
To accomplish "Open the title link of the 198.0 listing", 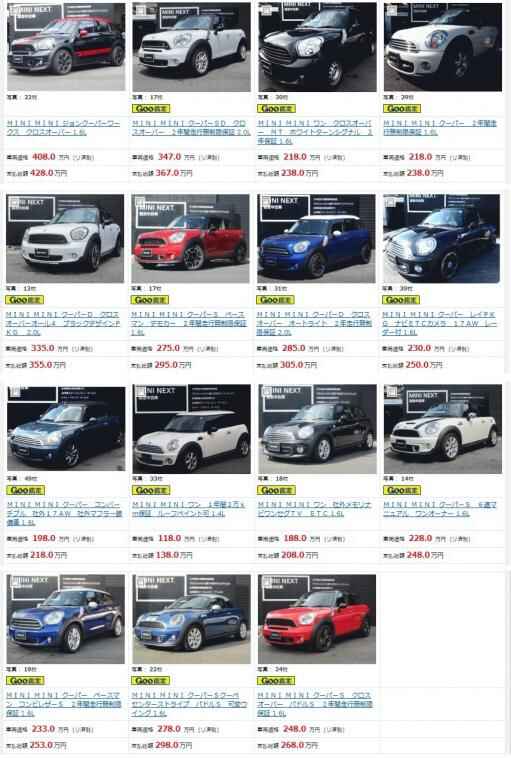I will pos(64,513).
